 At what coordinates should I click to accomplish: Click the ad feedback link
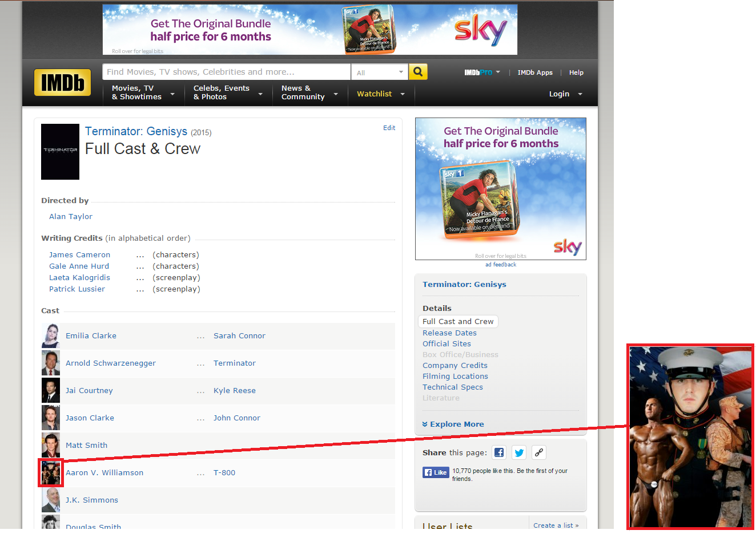[501, 264]
